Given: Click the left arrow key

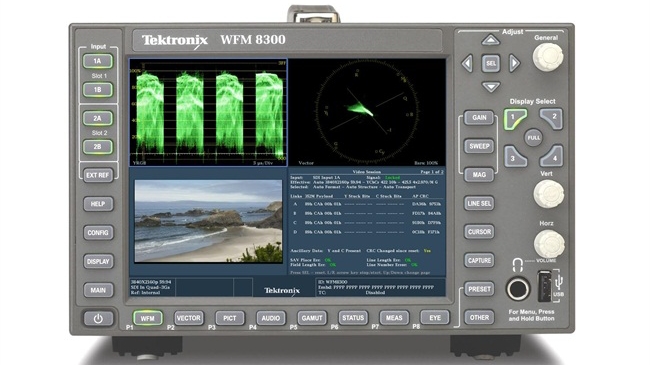Looking at the screenshot, I should click(467, 63).
